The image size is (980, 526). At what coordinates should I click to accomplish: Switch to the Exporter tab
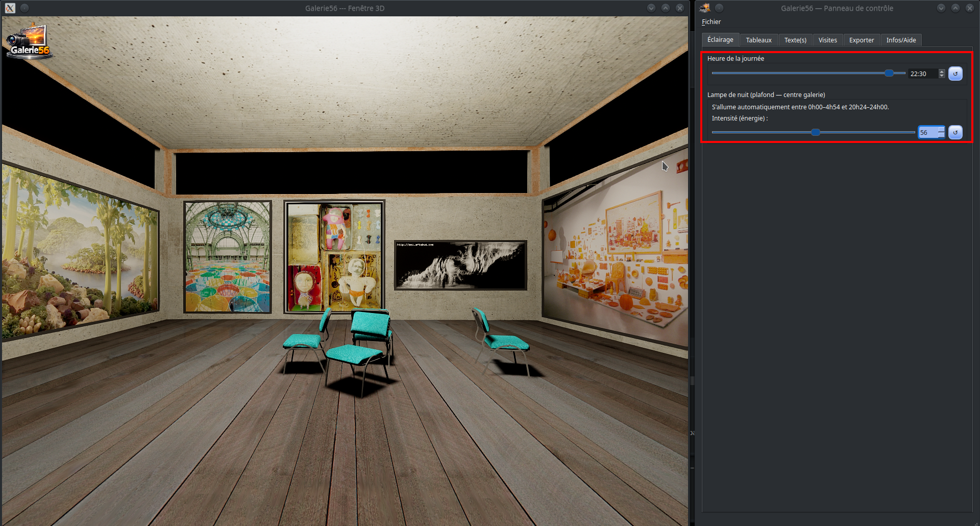(x=862, y=40)
